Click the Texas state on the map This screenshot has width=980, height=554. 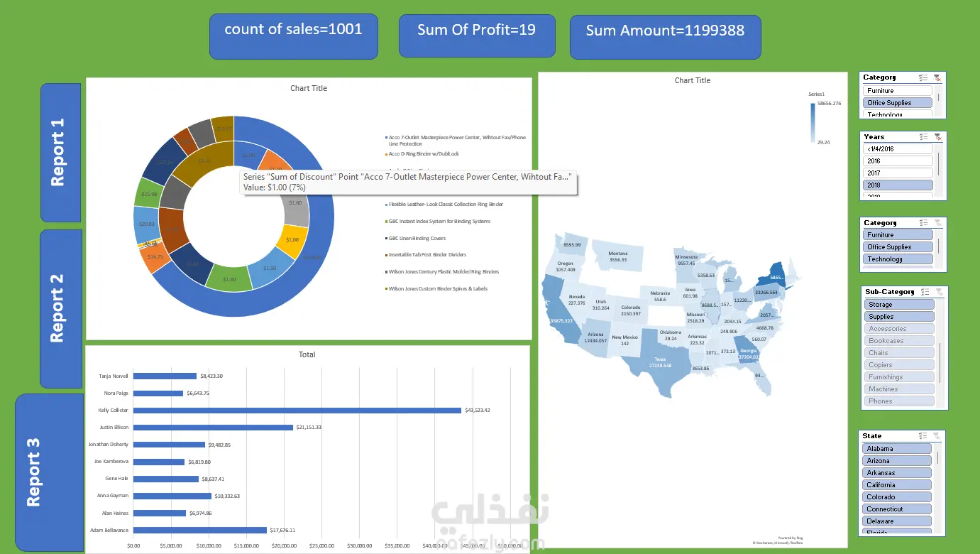pyautogui.click(x=658, y=361)
